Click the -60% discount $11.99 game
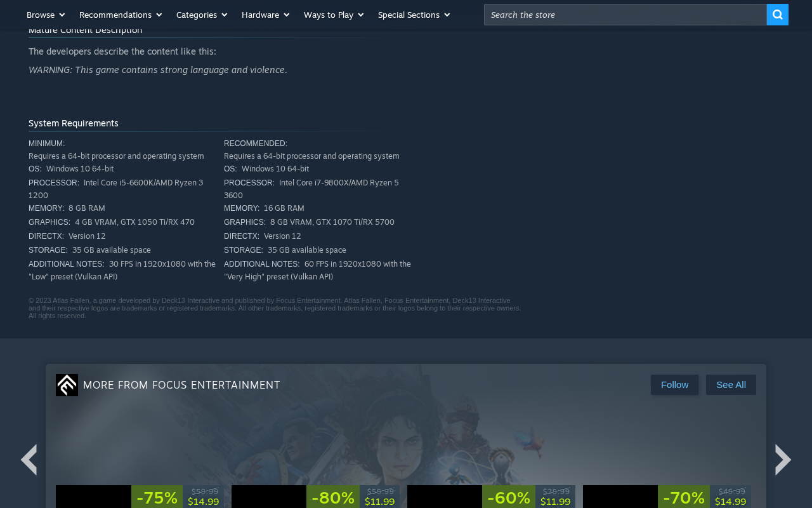812x508 pixels. (x=491, y=497)
